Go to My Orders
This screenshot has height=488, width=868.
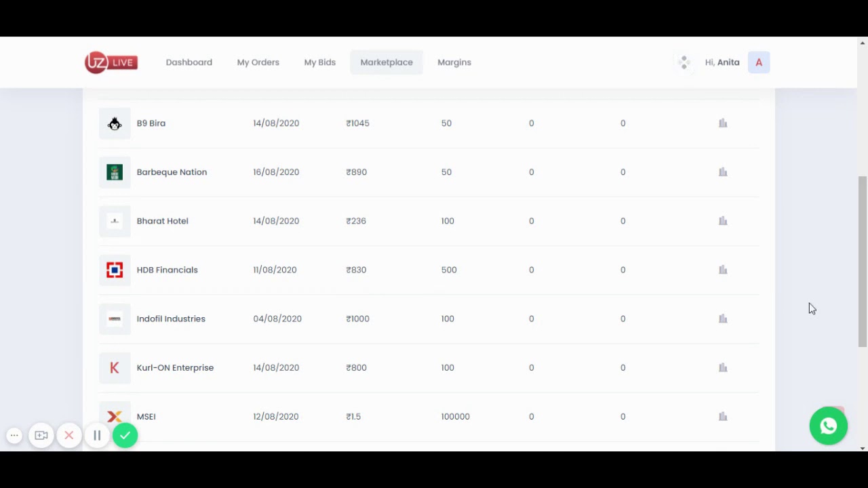pos(258,62)
